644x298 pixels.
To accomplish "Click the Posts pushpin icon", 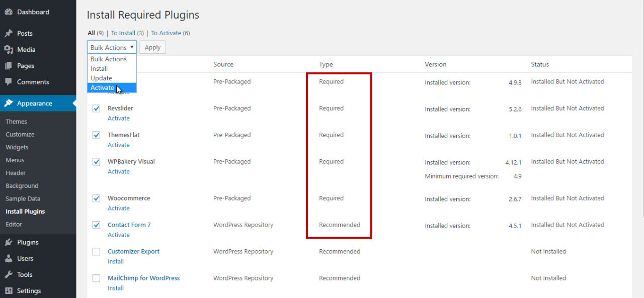I will click(9, 34).
